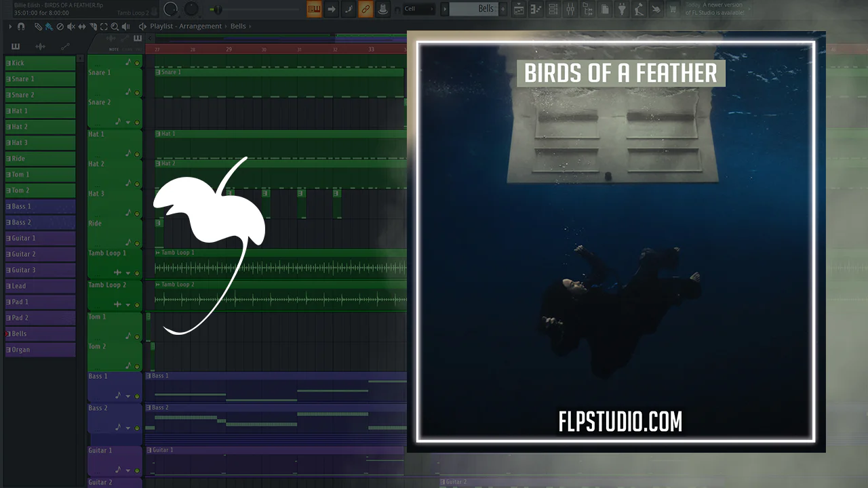Mute the Bass 1 track

[x=137, y=396]
